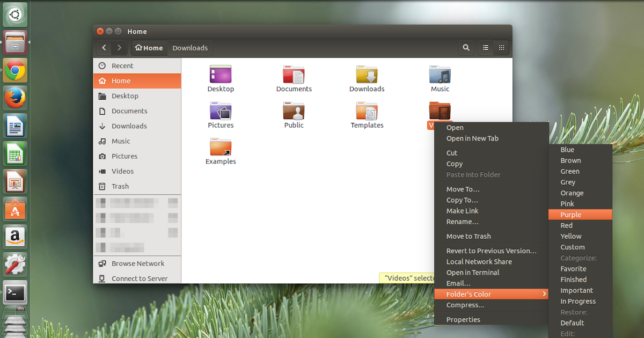This screenshot has width=644, height=338.
Task: Set the folder category to In Progress
Action: (578, 301)
